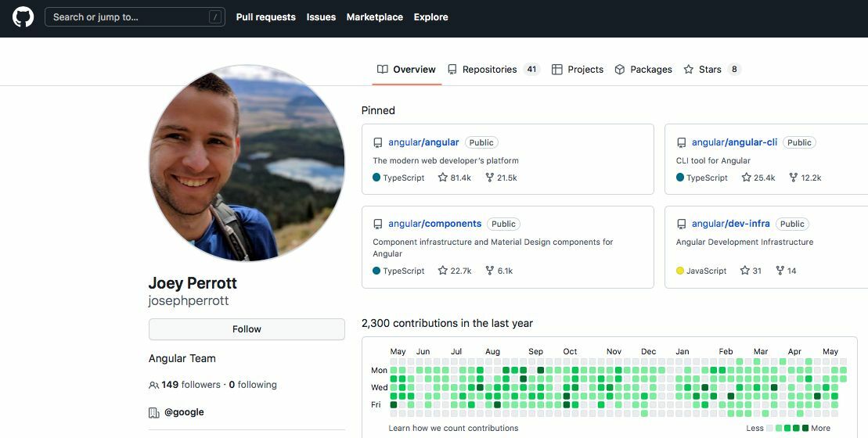Click the cube icon beside Packages
Screen dimensions: 868x438
click(620, 69)
